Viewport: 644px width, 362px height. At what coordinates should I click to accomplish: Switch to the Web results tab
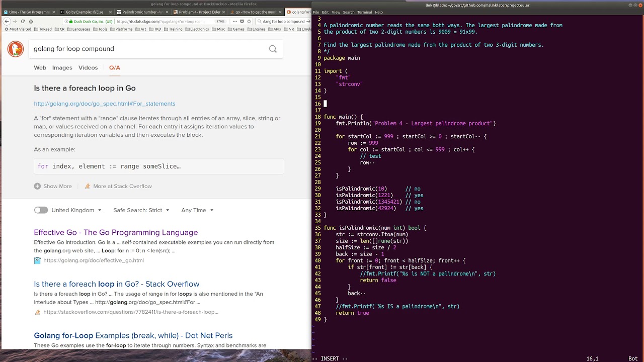40,67
